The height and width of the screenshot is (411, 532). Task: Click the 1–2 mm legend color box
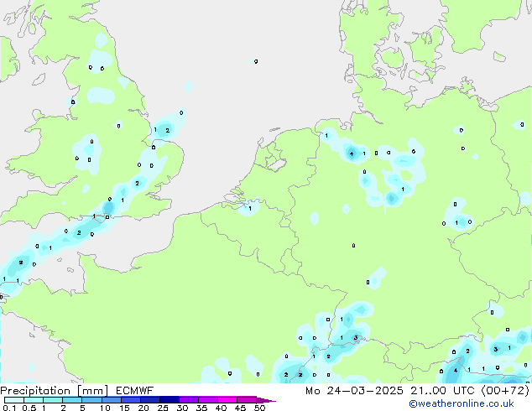click(53, 400)
